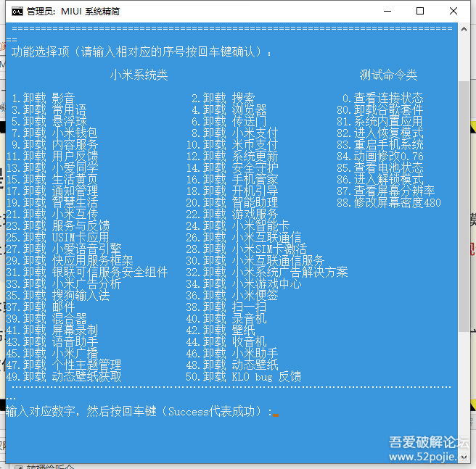Click option 16. 卸载 手机管家
The image size is (476, 469).
point(232,179)
